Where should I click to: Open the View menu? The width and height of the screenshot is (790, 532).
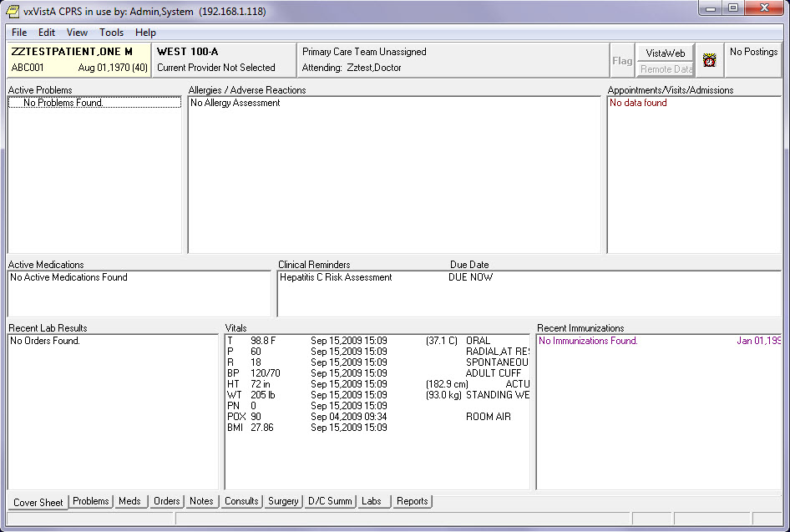pos(77,33)
